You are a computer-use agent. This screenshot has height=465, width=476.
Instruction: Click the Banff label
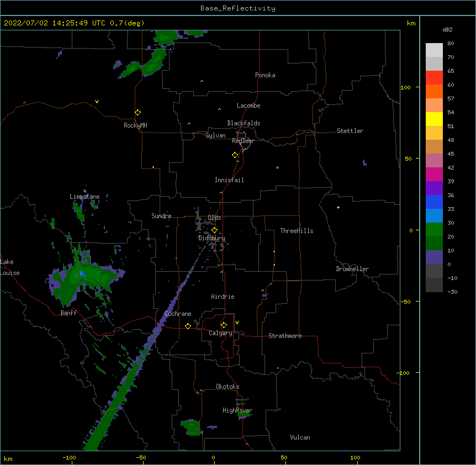pyautogui.click(x=68, y=313)
